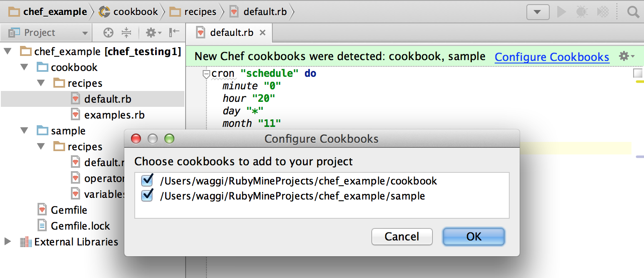Select the default.rb editor tab
Viewport: 644px width, 278px height.
pos(231,33)
